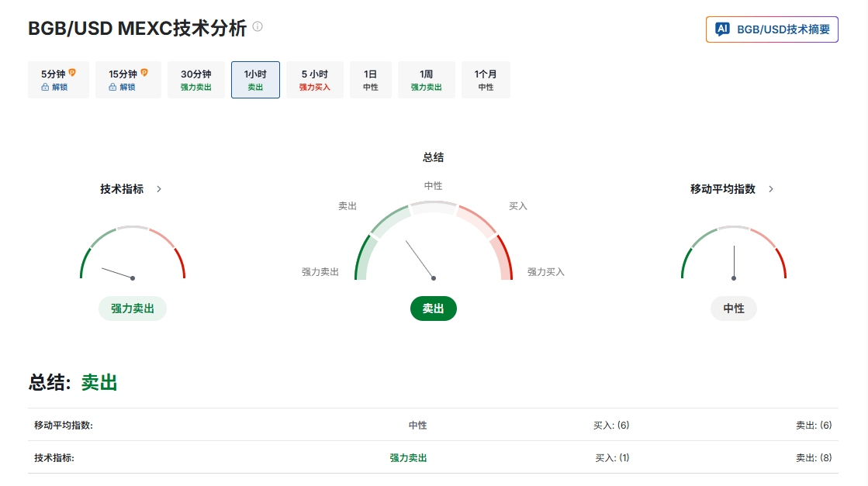The width and height of the screenshot is (868, 486).
Task: Click the 买入 label on the summary gauge
Action: [x=517, y=206]
